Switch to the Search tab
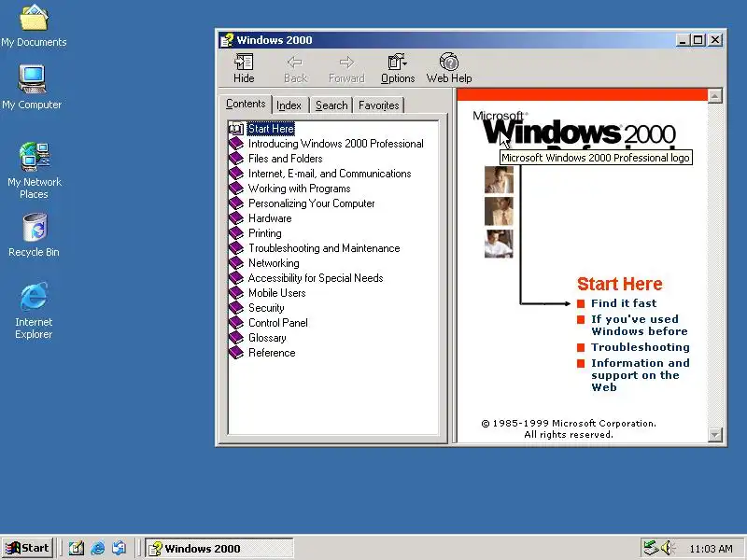 click(331, 105)
